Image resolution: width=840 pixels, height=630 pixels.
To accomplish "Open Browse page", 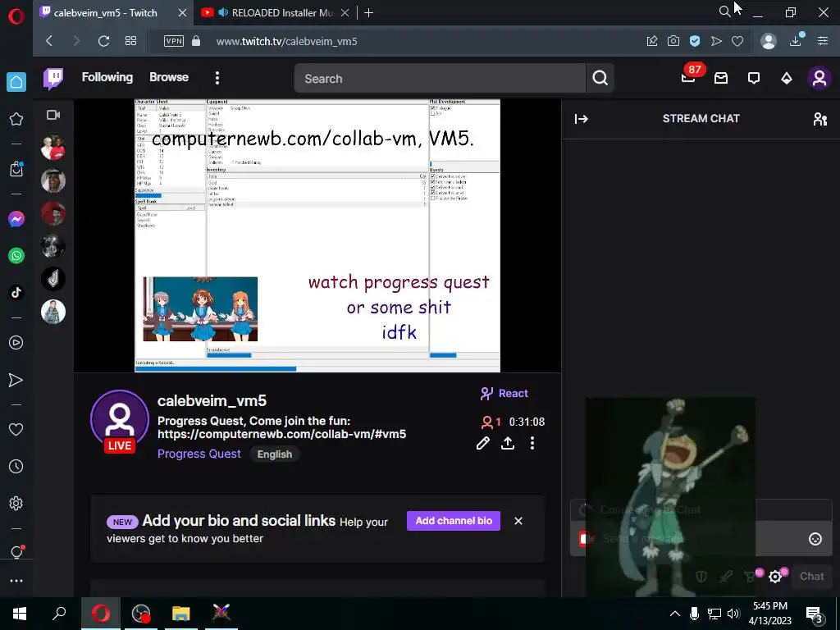I will click(x=169, y=77).
